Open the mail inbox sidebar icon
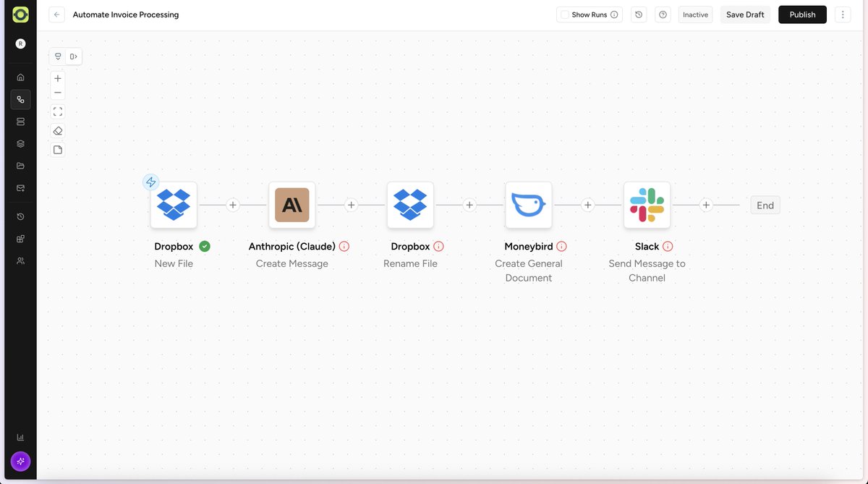868x484 pixels. [x=20, y=188]
